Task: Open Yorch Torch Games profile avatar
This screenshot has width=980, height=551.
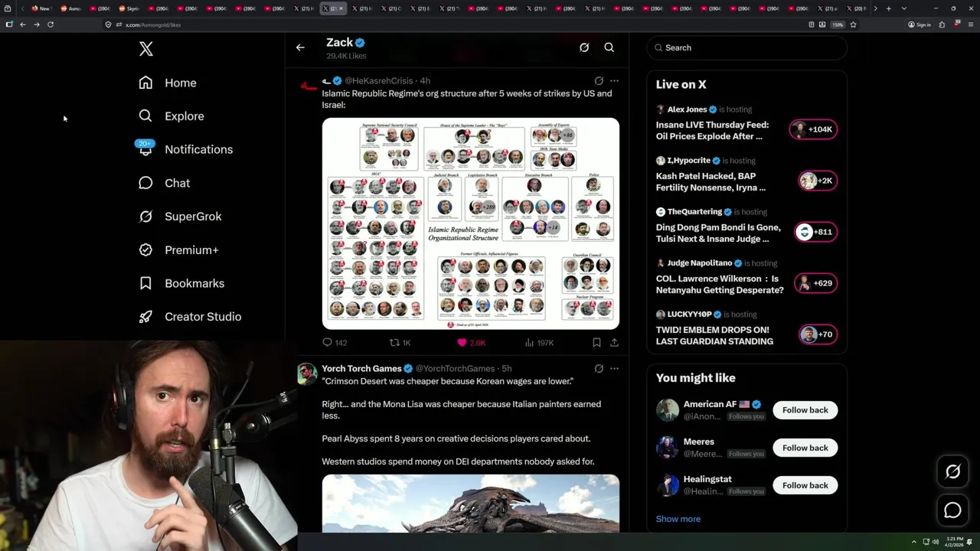Action: click(307, 373)
